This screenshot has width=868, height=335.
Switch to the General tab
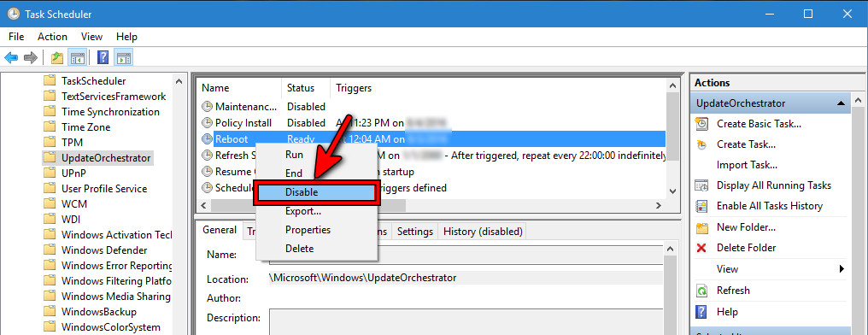click(220, 230)
